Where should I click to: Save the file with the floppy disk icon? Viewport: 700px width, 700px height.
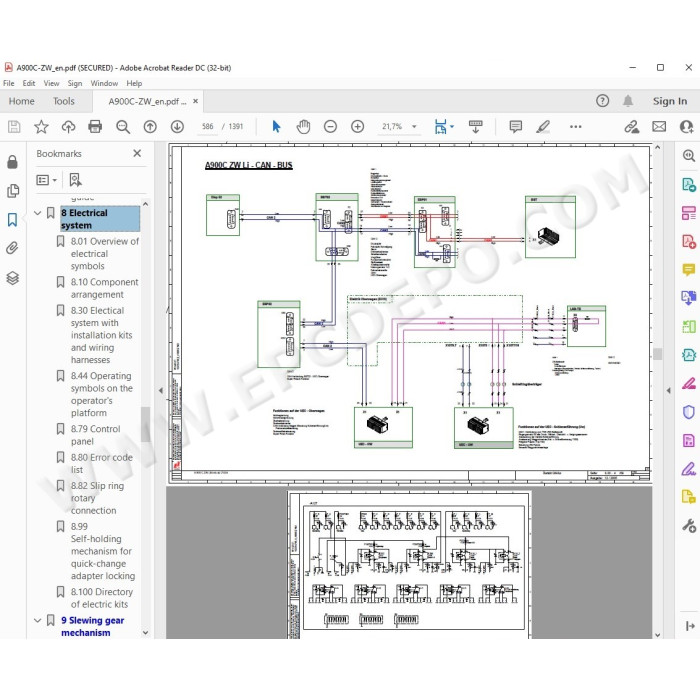(14, 127)
